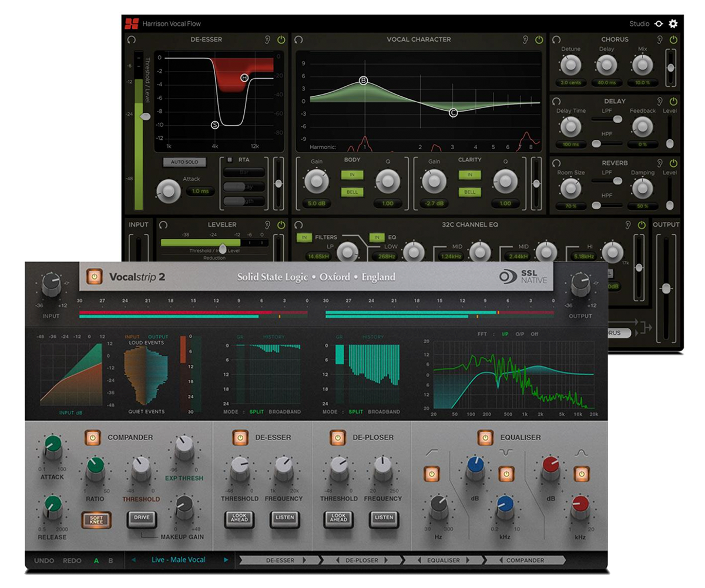Go to the next preset arrow
The image size is (705, 588).
click(x=226, y=560)
